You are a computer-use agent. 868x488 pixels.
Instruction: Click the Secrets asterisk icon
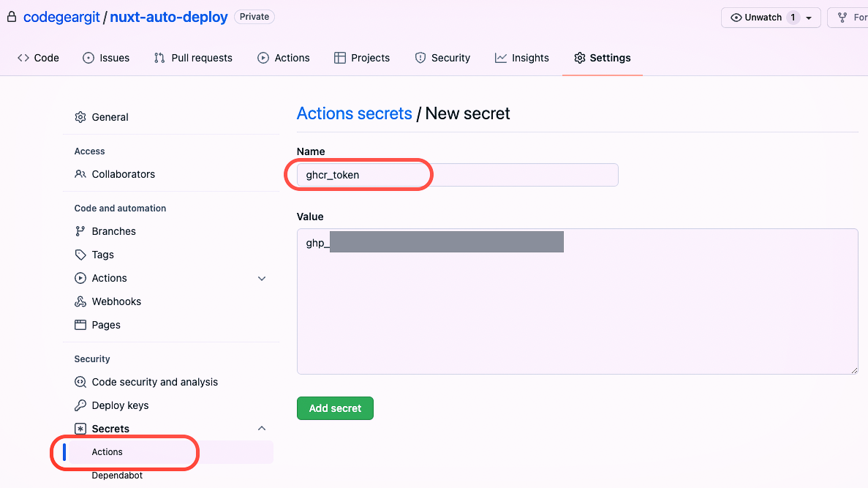click(80, 429)
